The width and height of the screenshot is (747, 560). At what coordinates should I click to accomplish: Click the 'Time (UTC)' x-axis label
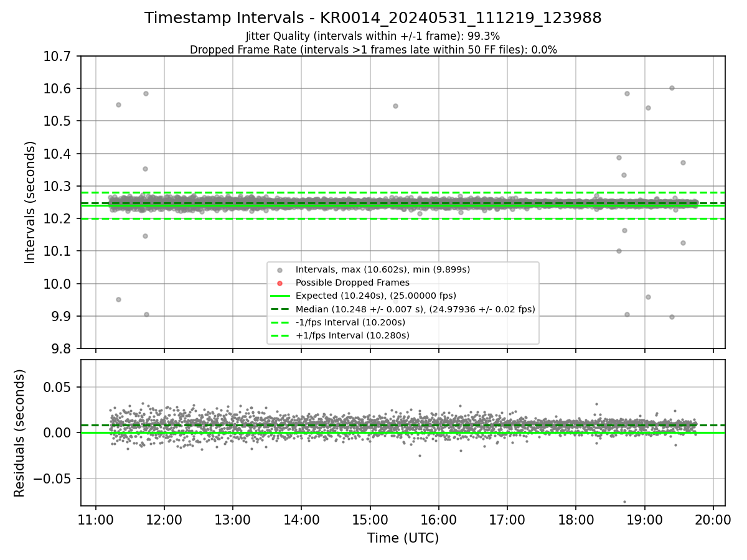(x=403, y=538)
